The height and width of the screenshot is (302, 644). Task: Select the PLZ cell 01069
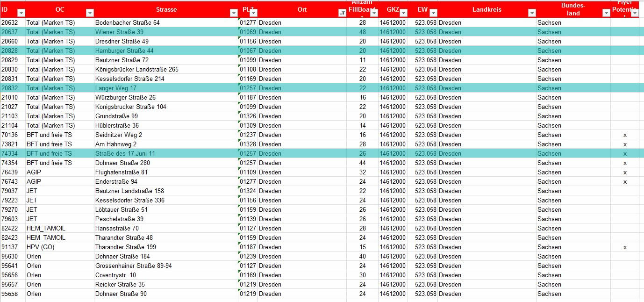pos(248,32)
